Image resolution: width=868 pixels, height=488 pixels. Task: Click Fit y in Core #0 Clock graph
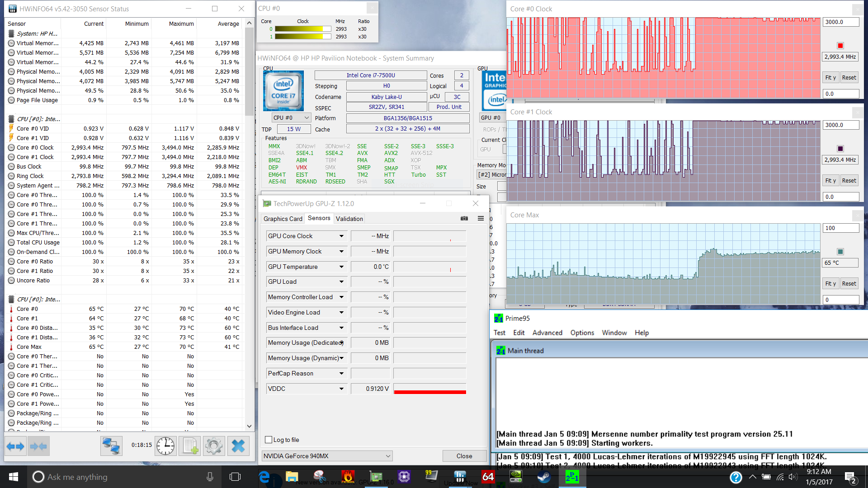(x=830, y=77)
